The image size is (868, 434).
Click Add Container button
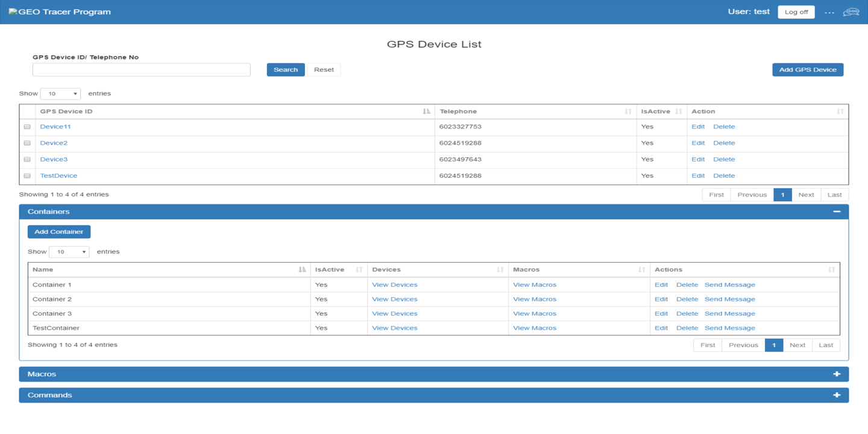pyautogui.click(x=59, y=231)
